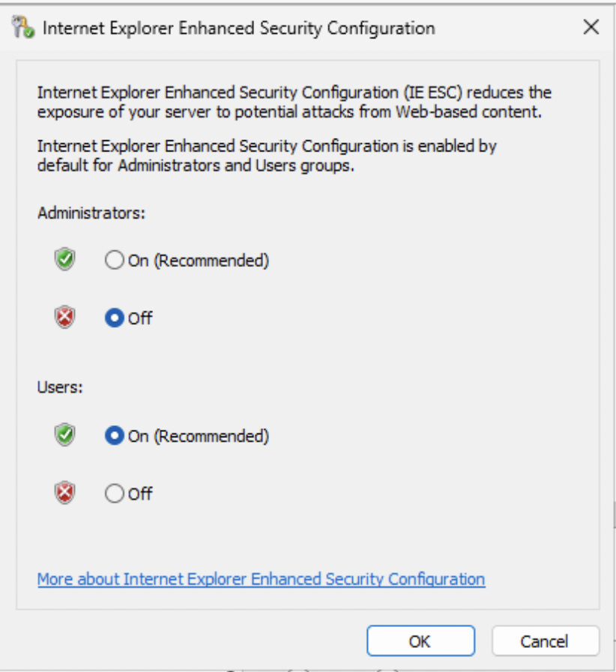616x672 pixels.
Task: Click red shield icon under Users
Action: click(x=65, y=493)
